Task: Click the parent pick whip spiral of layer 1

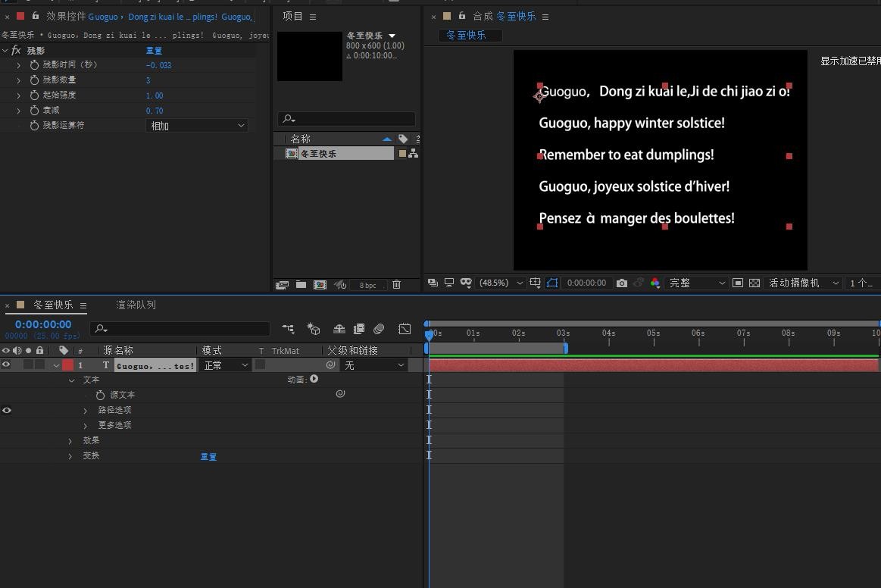Action: [331, 364]
